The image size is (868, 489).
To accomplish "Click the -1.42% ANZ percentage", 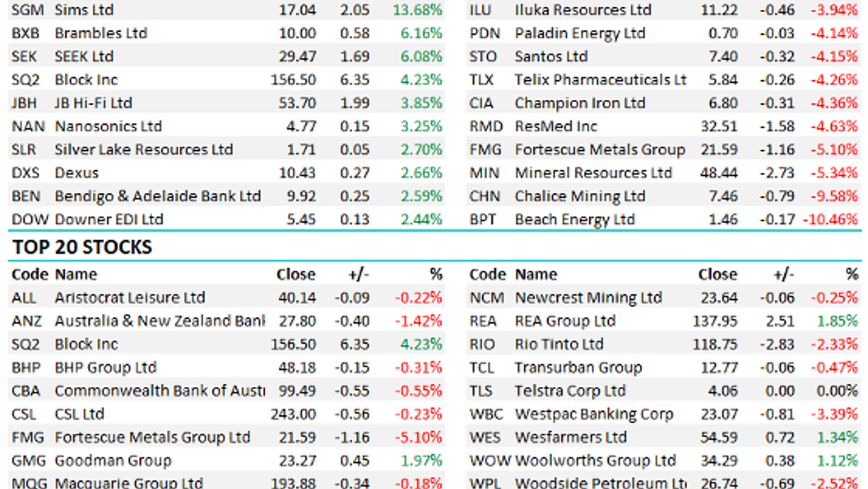I will (418, 321).
